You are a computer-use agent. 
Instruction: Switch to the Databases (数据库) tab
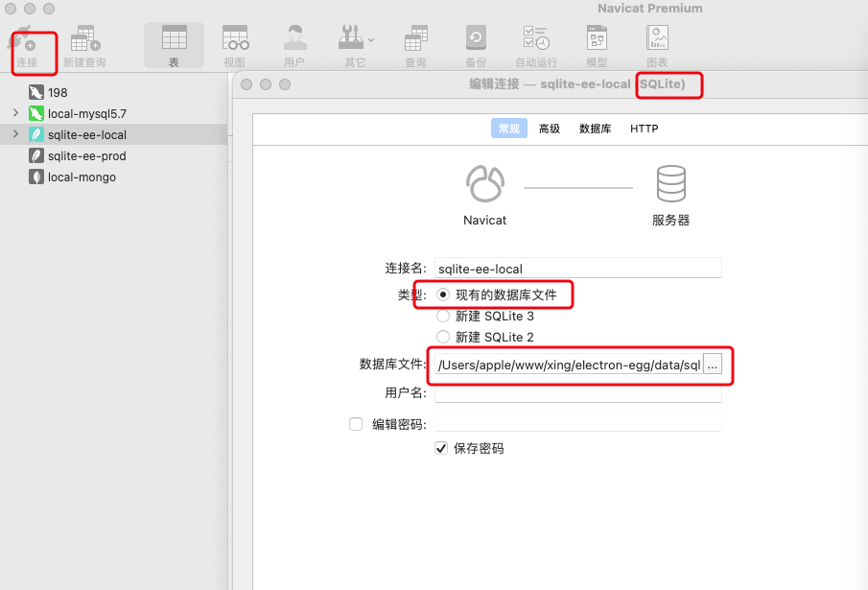595,129
